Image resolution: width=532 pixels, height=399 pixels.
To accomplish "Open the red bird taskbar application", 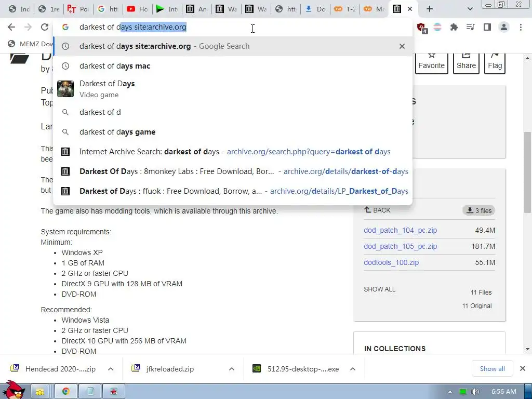I will pos(114,392).
